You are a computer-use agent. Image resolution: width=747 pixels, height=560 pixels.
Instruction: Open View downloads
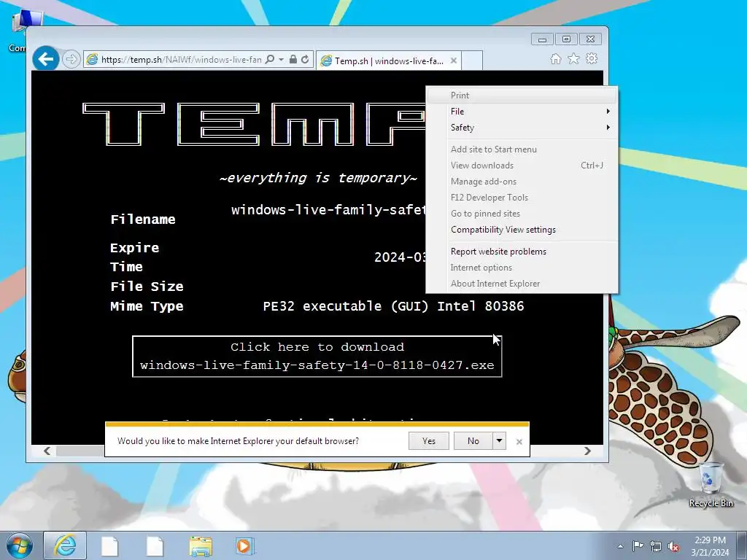pyautogui.click(x=522, y=166)
